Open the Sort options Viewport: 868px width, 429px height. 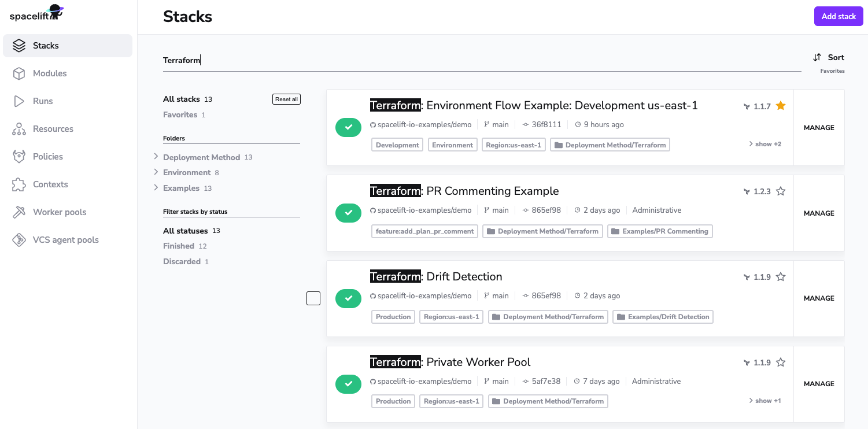828,57
